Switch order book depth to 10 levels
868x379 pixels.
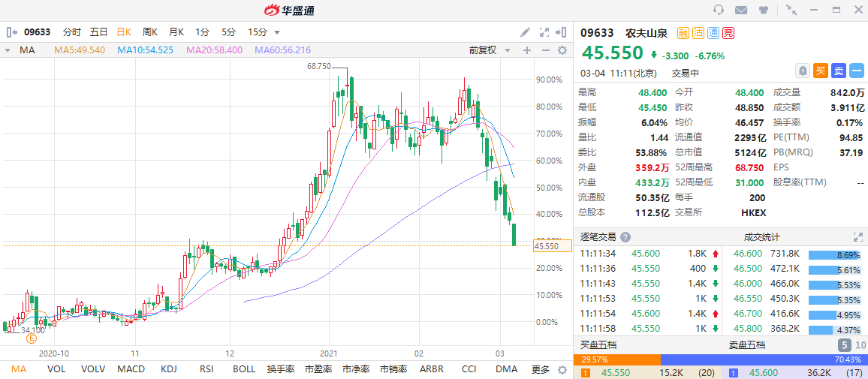[x=860, y=345]
